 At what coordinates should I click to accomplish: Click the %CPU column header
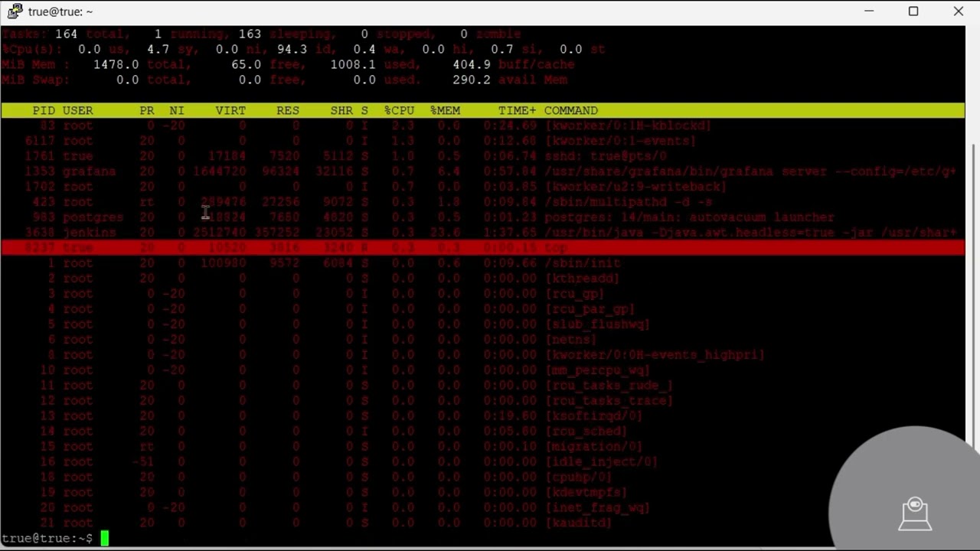point(399,110)
